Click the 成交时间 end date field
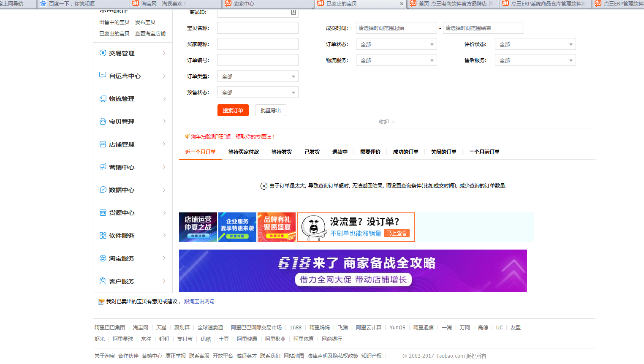 484,28
